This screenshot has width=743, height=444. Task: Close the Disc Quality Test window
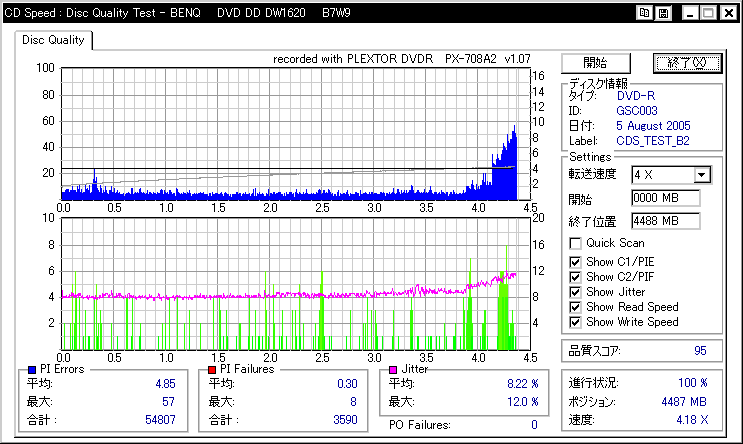tap(728, 13)
